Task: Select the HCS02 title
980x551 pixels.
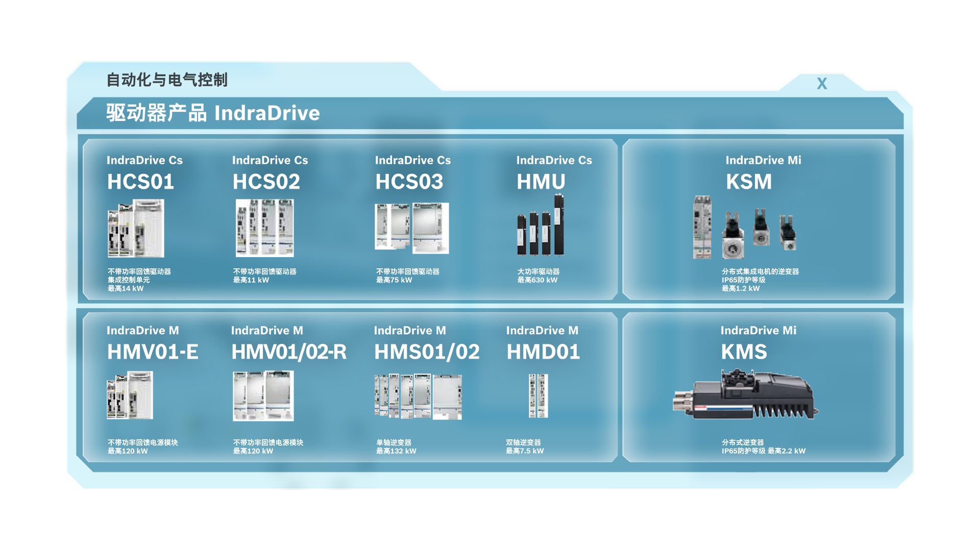Action: [x=266, y=182]
